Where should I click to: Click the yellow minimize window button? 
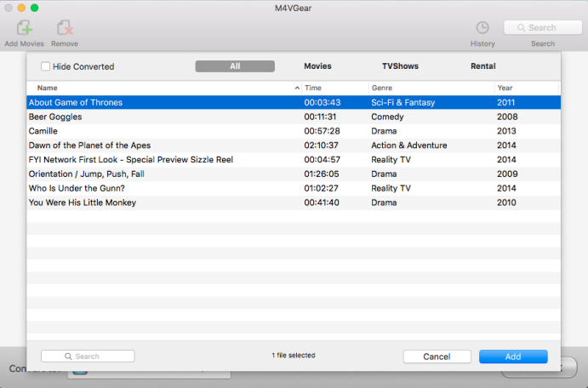(21, 8)
